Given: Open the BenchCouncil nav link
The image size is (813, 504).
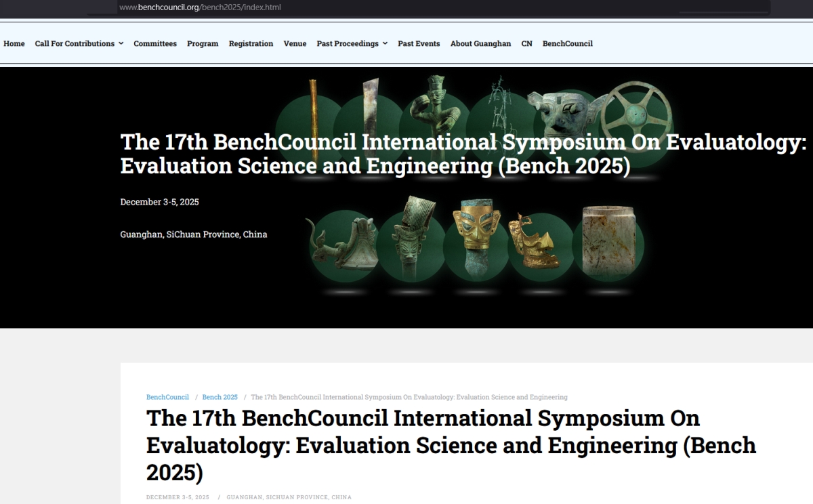Looking at the screenshot, I should [567, 43].
